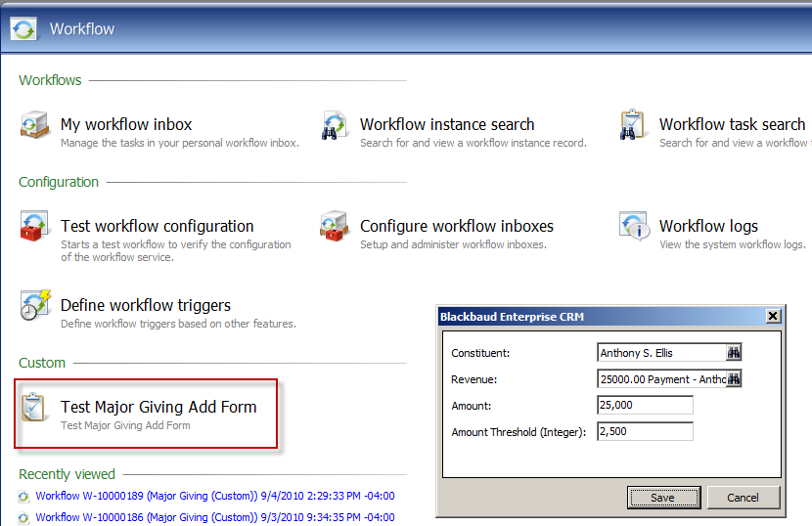The width and height of the screenshot is (812, 526).
Task: Click the Custom section heading
Action: click(x=42, y=363)
